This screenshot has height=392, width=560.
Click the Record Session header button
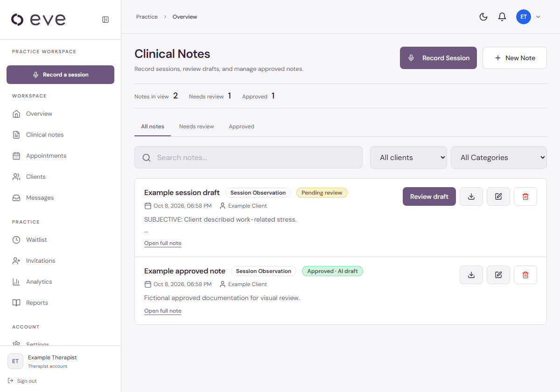coord(438,58)
